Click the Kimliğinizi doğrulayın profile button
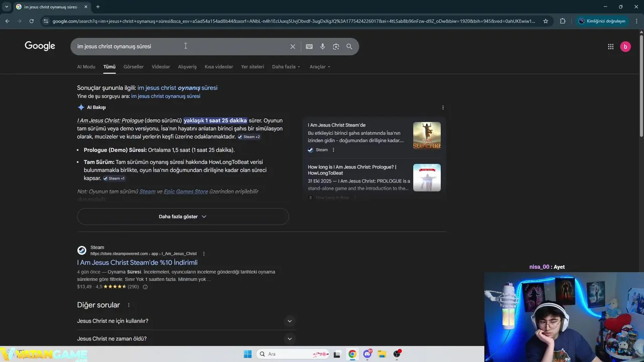The image size is (644, 362). pyautogui.click(x=602, y=21)
